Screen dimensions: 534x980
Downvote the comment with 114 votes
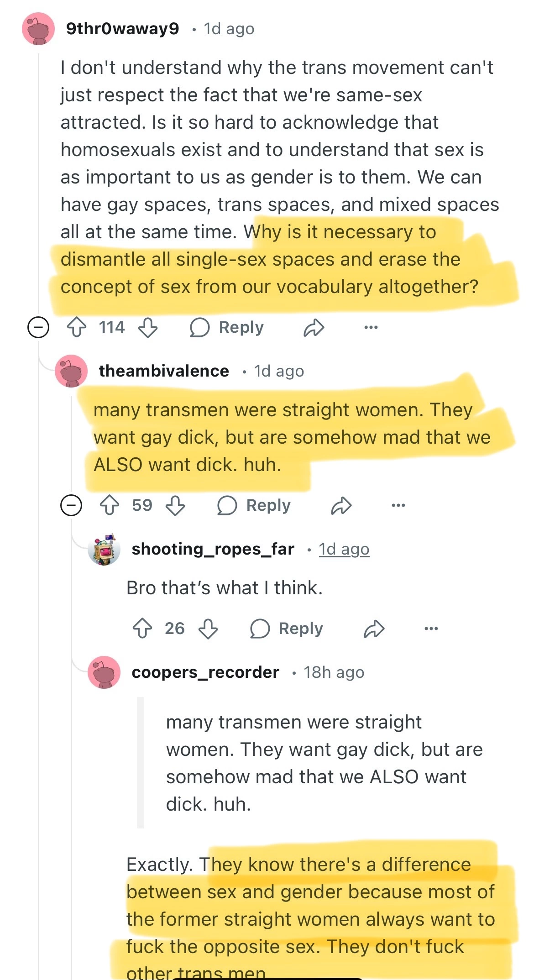[x=148, y=327]
